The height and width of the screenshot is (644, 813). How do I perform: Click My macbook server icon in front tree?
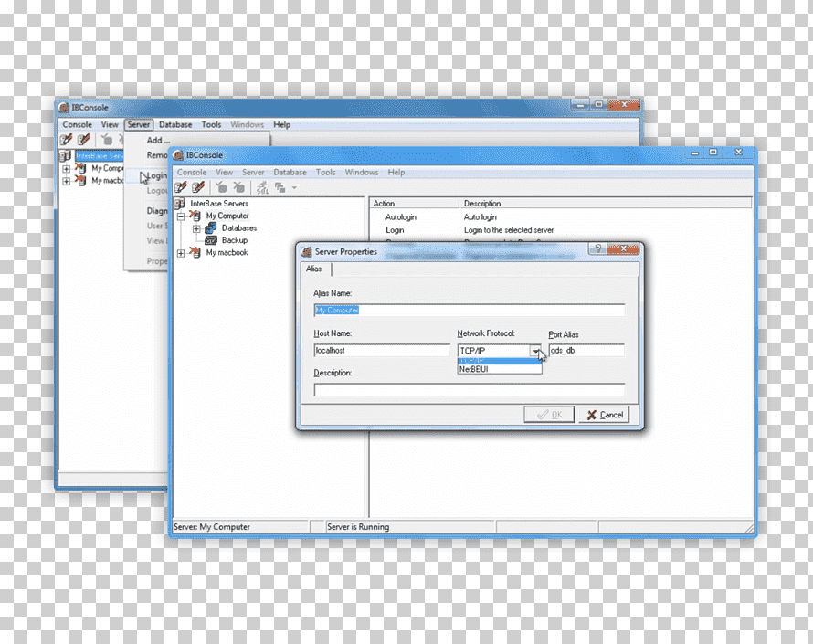195,252
